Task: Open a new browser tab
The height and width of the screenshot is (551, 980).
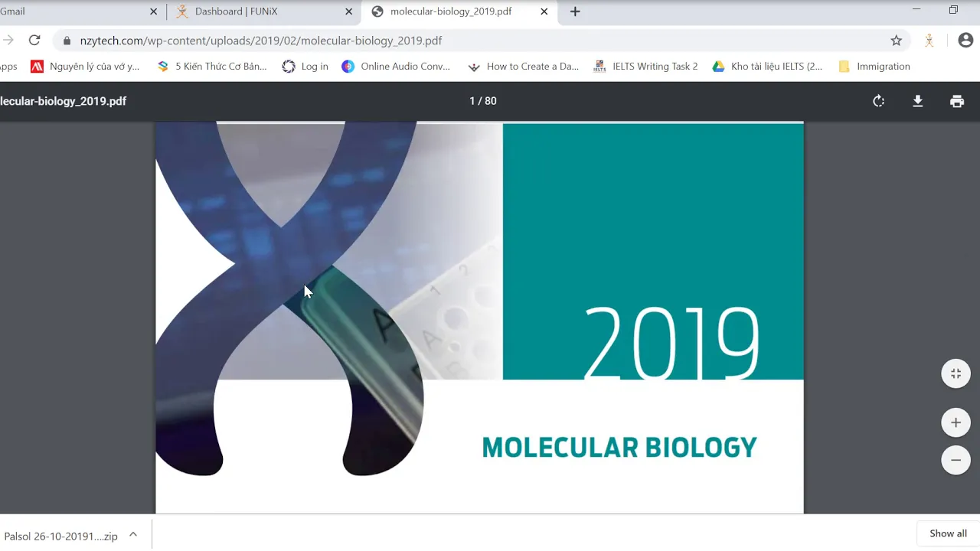Action: [575, 11]
